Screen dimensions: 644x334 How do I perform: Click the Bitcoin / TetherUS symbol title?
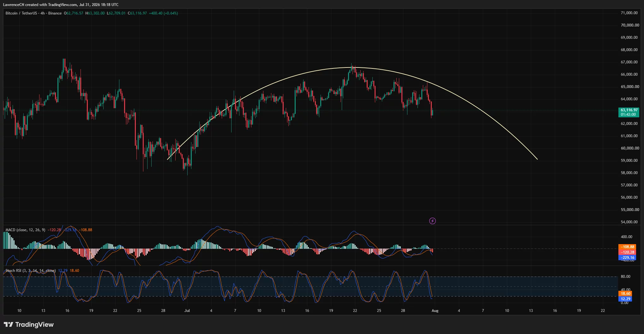click(x=33, y=13)
